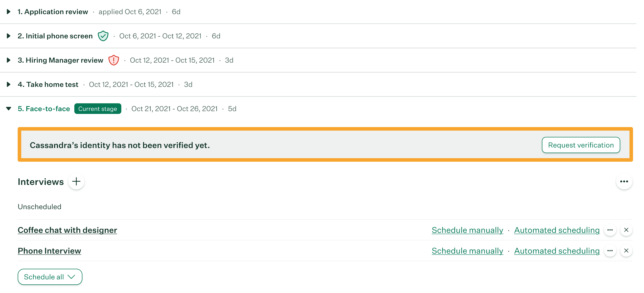Schedule manually for Coffee chat with designer
The image size is (644, 293).
(467, 230)
